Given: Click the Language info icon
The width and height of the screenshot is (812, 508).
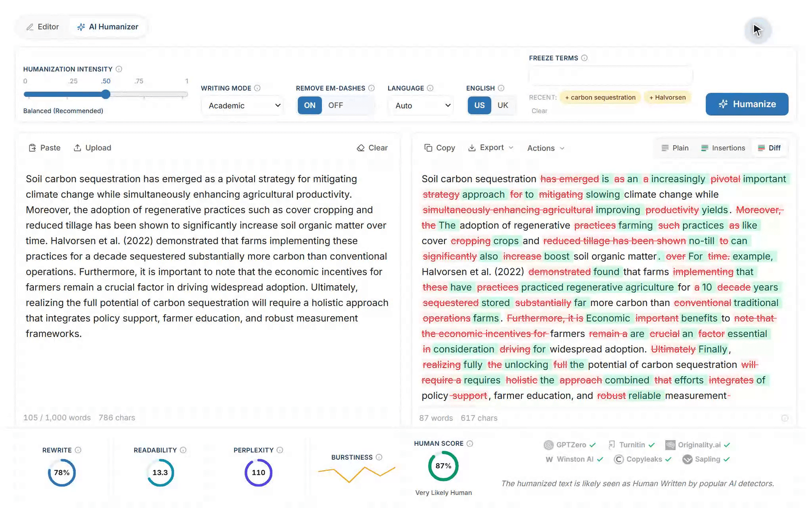Looking at the screenshot, I should click(x=430, y=88).
